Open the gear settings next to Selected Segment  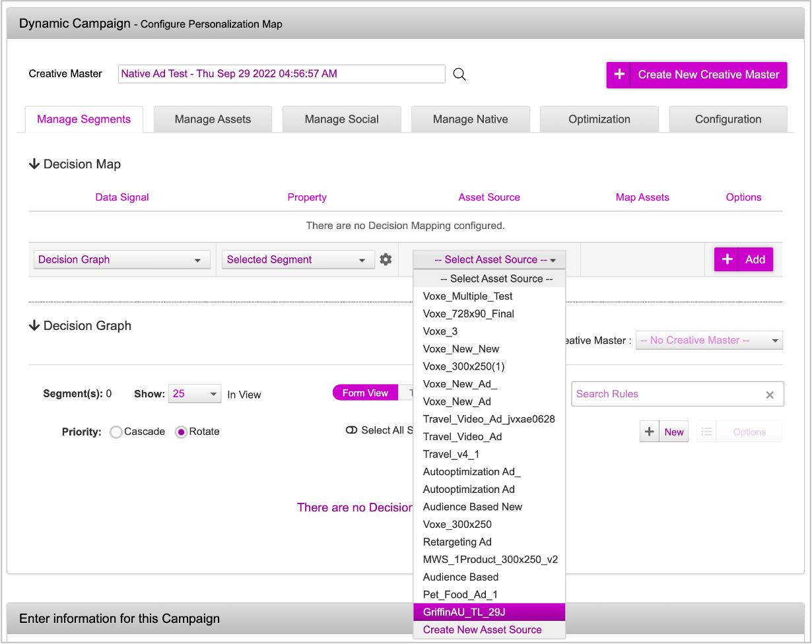pos(386,260)
